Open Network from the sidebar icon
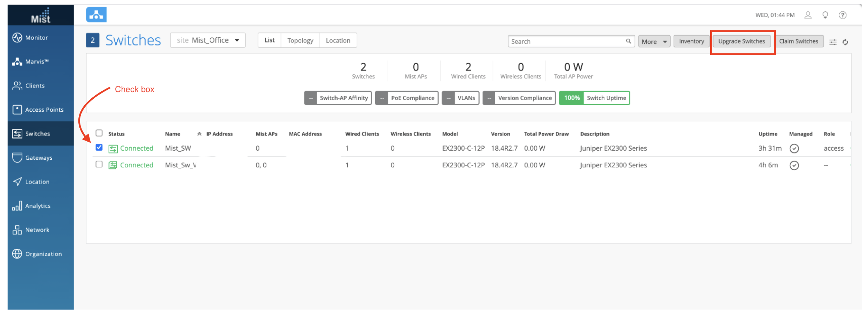 (17, 230)
